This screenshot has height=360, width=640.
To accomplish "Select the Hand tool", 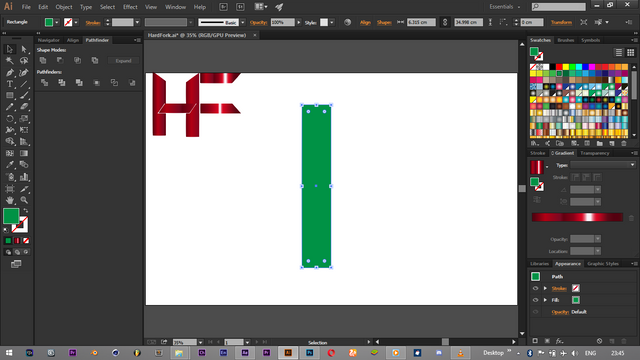I will (x=9, y=200).
